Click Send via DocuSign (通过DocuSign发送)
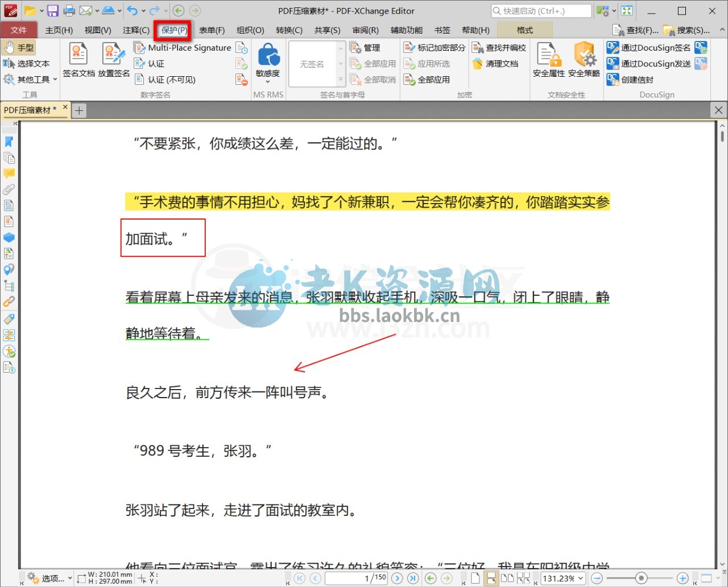 (x=649, y=64)
